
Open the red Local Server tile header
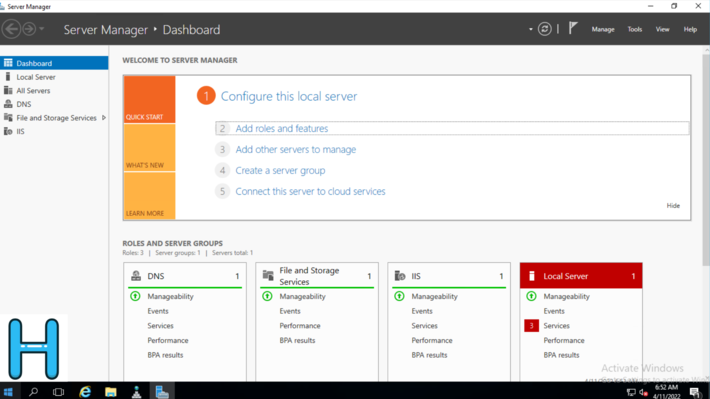click(x=581, y=276)
